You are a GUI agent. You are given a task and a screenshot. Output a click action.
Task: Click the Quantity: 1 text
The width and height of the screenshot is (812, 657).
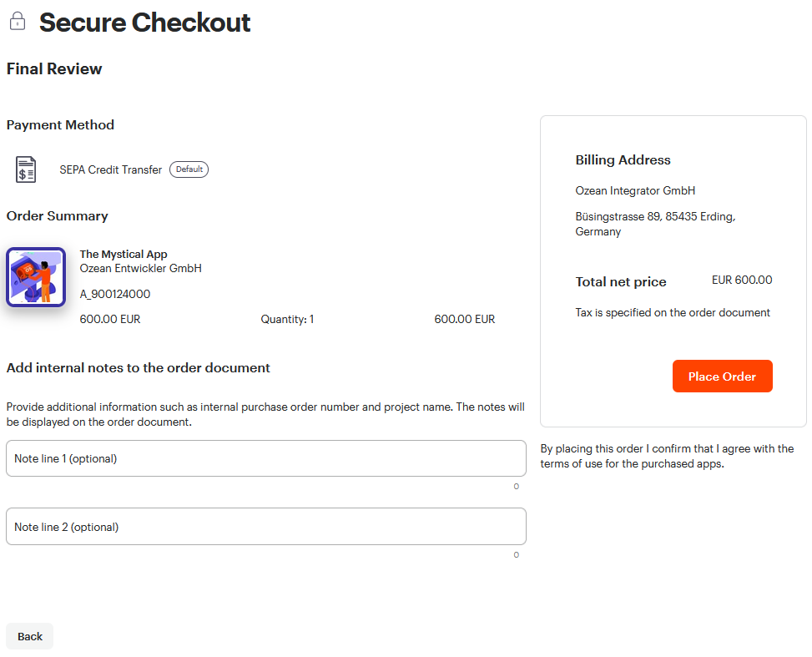pos(287,319)
